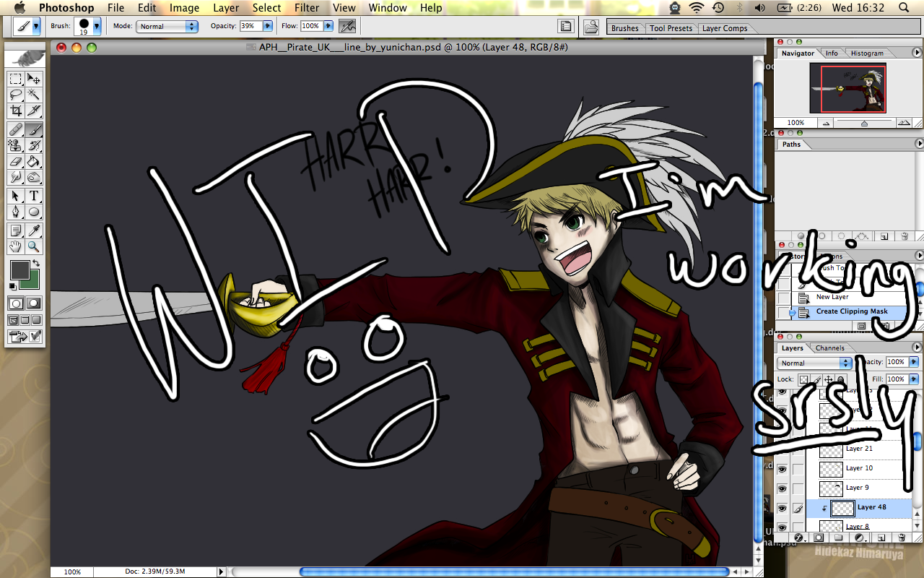Hide Layer 9 with eye icon

coord(782,488)
